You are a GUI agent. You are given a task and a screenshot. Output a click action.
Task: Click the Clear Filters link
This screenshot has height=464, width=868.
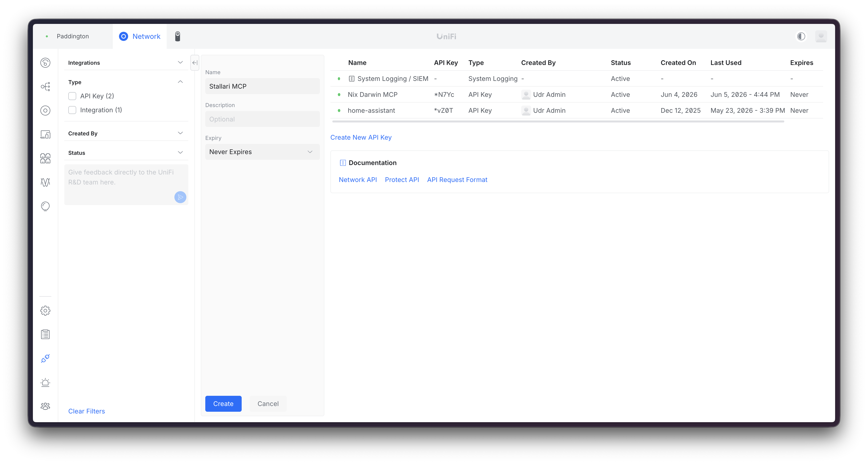(x=86, y=411)
